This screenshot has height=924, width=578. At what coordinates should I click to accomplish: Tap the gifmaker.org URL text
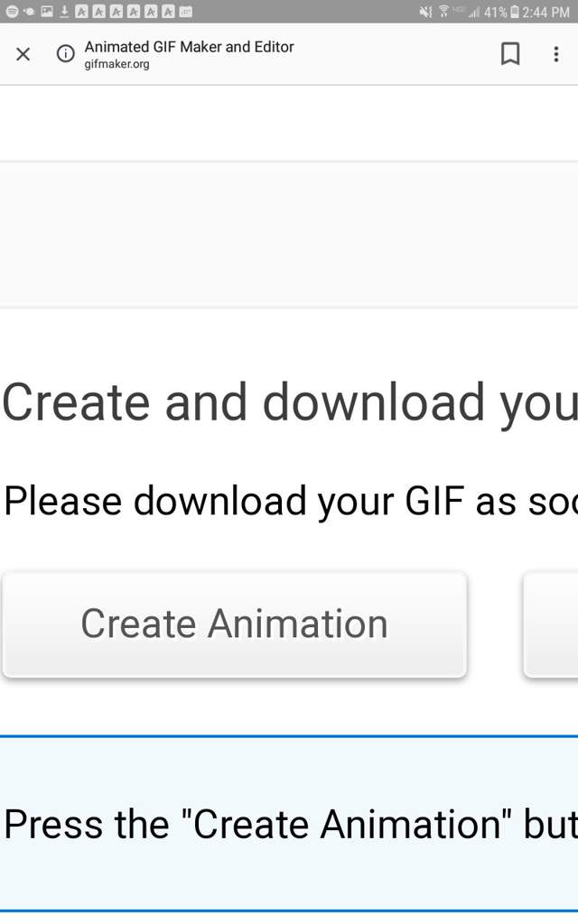coord(117,64)
